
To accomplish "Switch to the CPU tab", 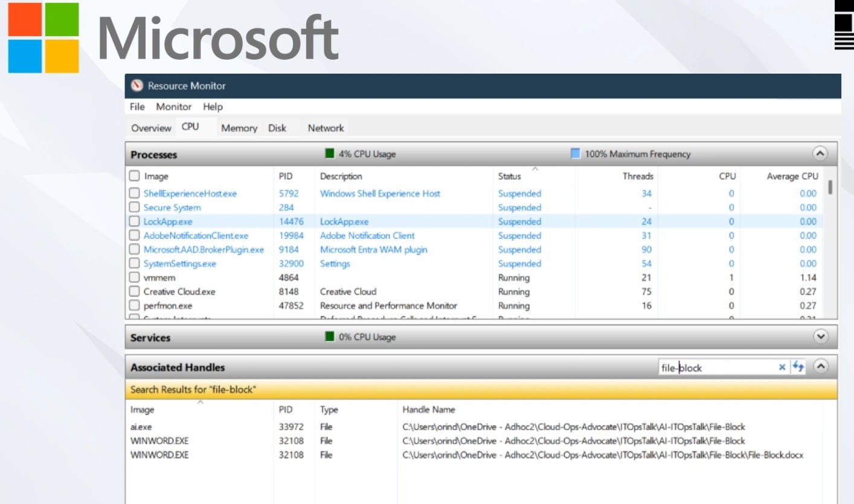I will click(190, 127).
